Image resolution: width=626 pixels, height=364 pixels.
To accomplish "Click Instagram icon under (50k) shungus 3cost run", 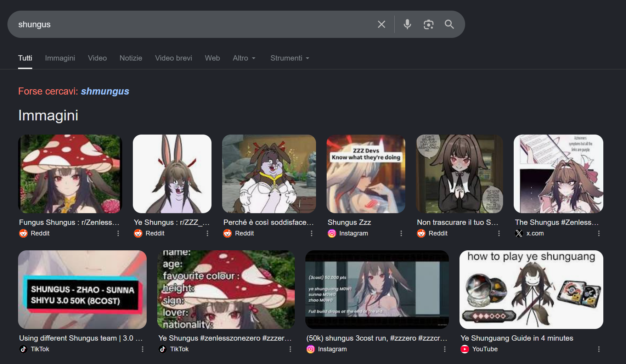I will coord(311,349).
